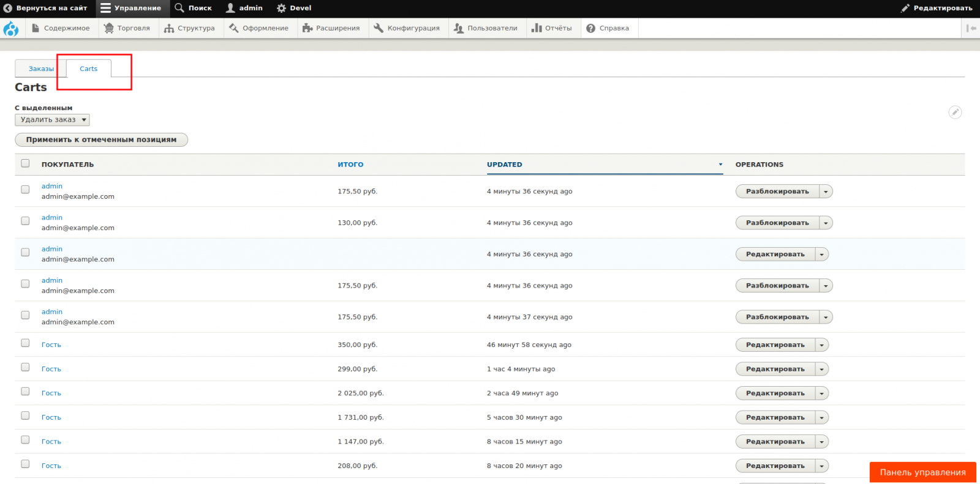Click Редактировать for 208,00 руб. cart
This screenshot has height=484, width=980.
point(775,466)
